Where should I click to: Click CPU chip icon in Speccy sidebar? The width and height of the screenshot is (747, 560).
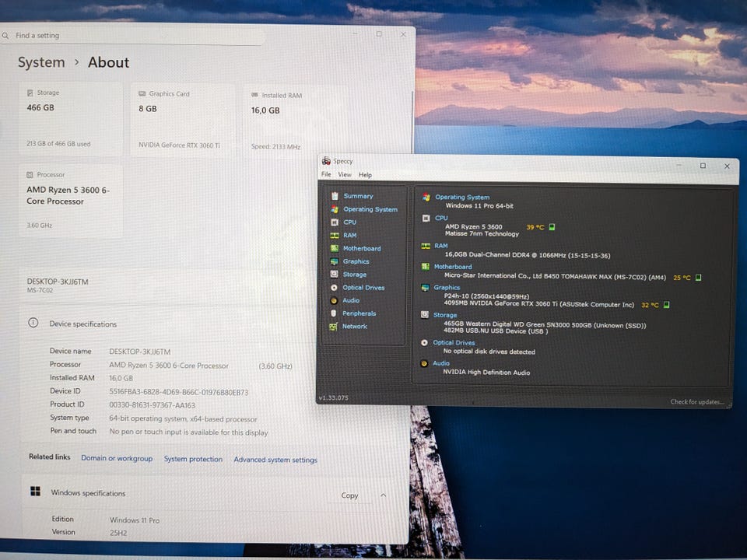pyautogui.click(x=335, y=222)
